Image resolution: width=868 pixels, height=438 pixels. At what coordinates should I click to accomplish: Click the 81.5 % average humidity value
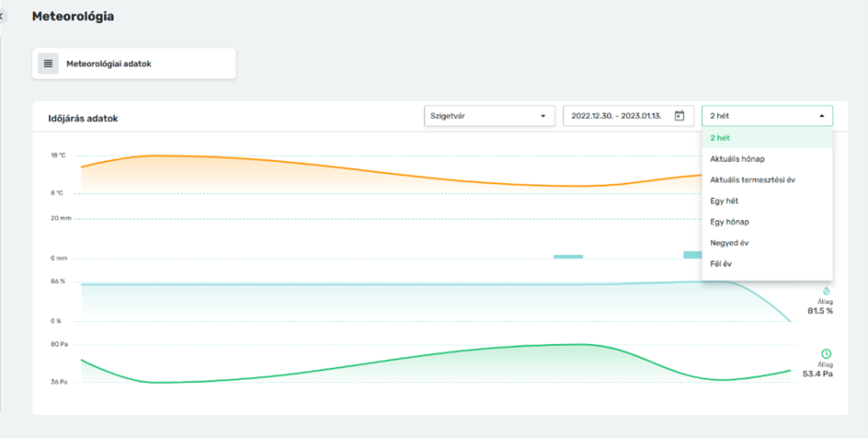tap(820, 311)
